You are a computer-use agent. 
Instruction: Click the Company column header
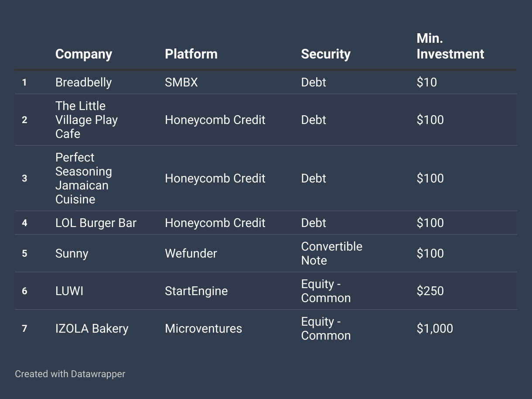click(x=84, y=54)
